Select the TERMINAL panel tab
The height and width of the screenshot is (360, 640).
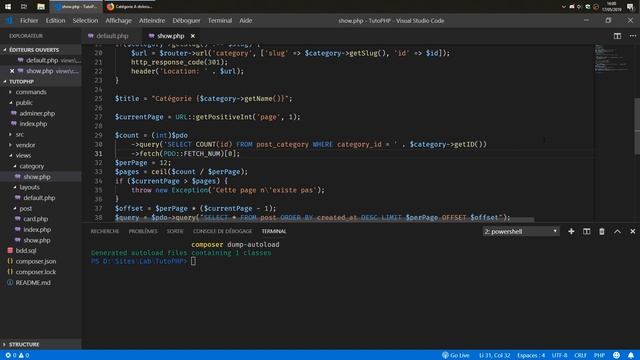274,231
